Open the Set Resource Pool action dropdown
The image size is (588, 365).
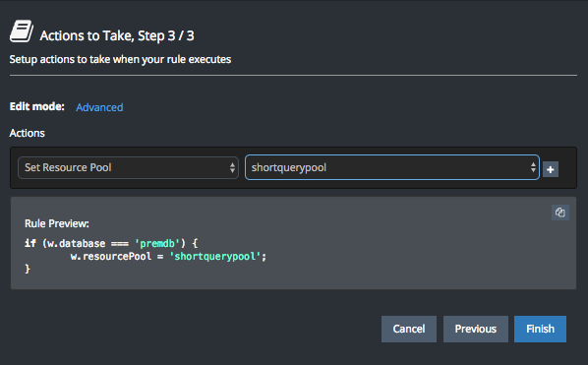(x=128, y=167)
